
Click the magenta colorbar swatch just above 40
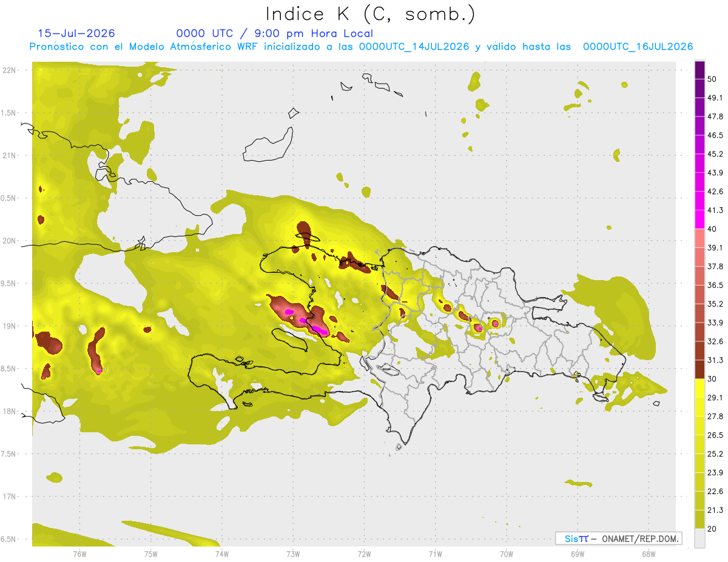pos(699,219)
